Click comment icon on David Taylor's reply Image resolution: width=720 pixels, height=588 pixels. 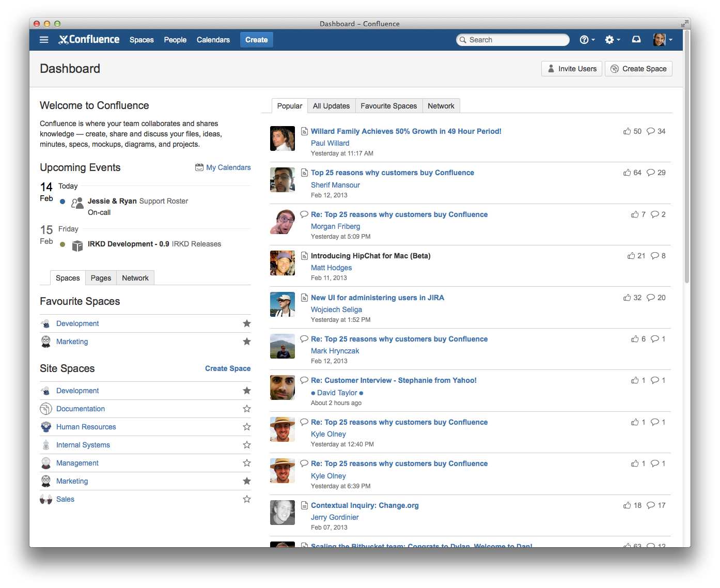point(655,380)
